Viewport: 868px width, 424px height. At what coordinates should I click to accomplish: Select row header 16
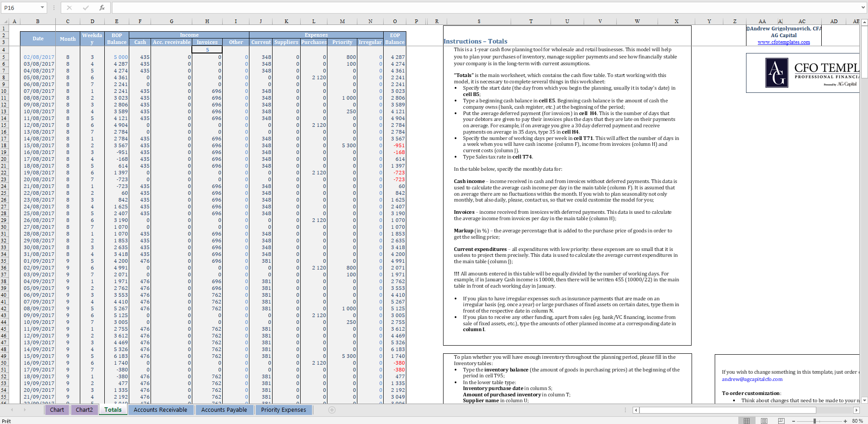point(4,132)
